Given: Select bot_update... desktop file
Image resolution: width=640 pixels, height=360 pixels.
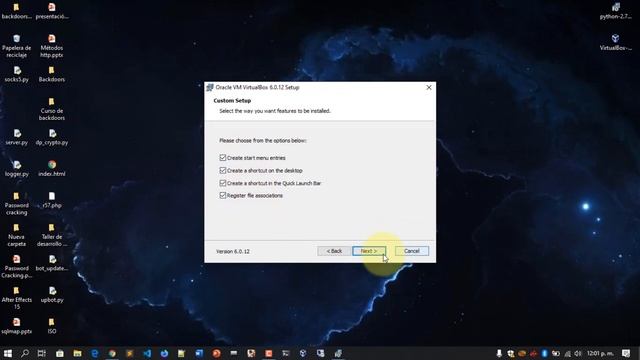Looking at the screenshot, I should coord(52,263).
